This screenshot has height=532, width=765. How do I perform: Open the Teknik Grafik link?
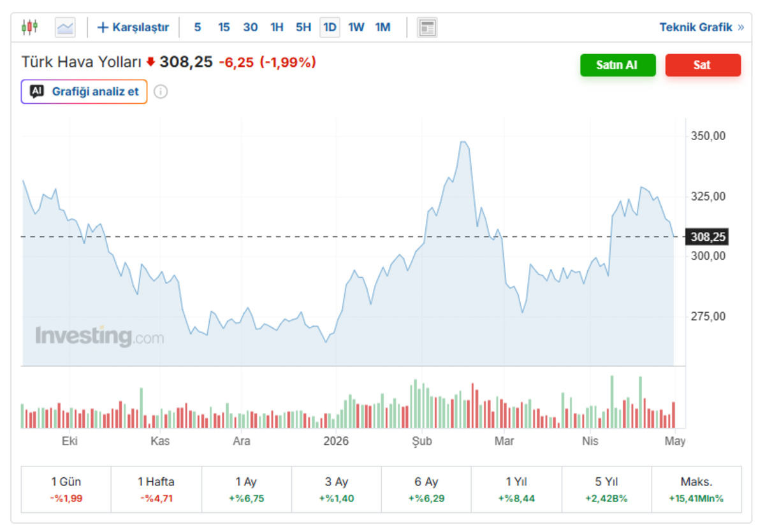coord(696,27)
